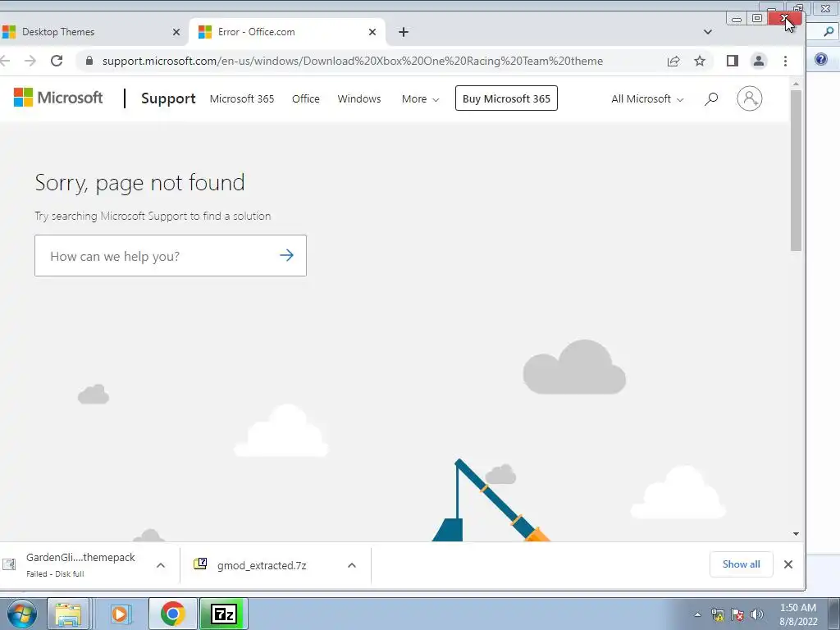
Task: Expand the More menu
Action: pos(420,98)
